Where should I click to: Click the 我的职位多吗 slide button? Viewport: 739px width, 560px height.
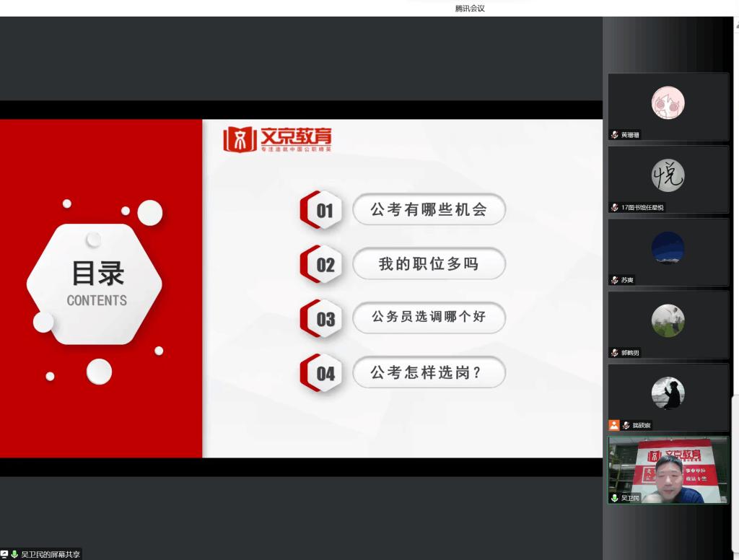point(429,264)
